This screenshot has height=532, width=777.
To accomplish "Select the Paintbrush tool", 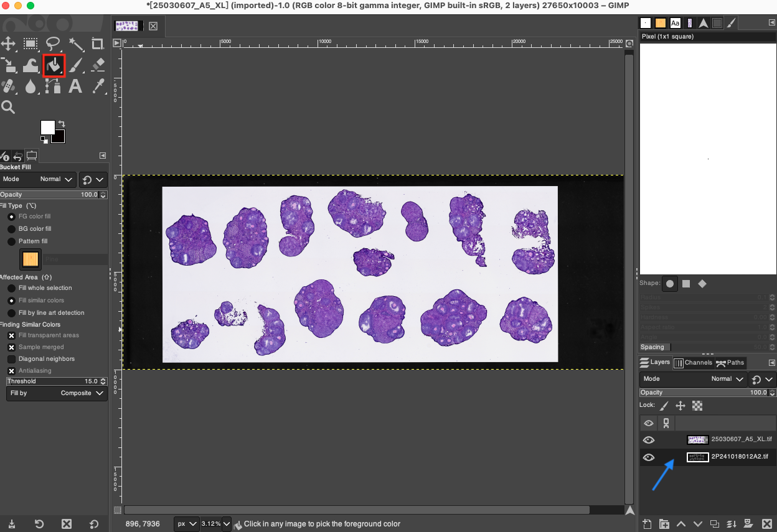I will [x=75, y=65].
